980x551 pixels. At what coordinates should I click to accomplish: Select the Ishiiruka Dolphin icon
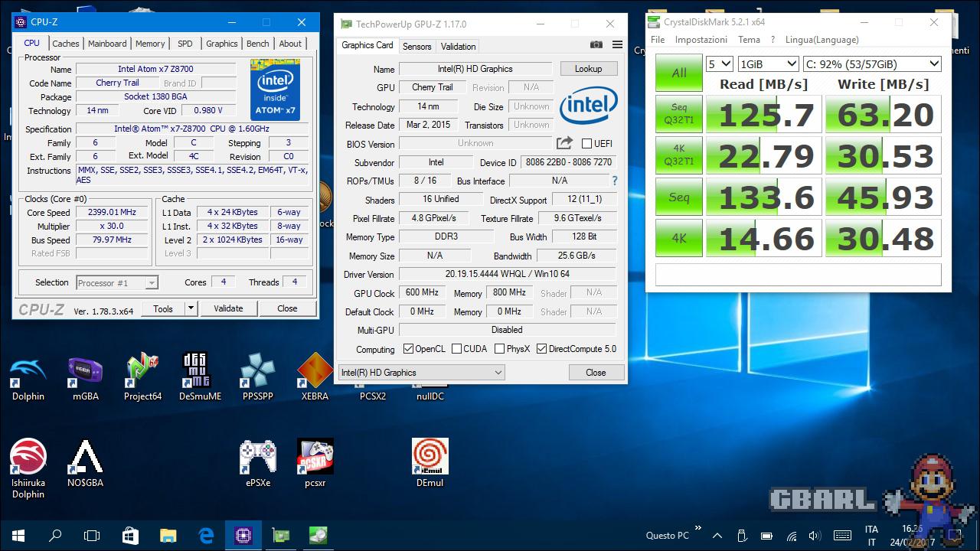click(x=28, y=468)
